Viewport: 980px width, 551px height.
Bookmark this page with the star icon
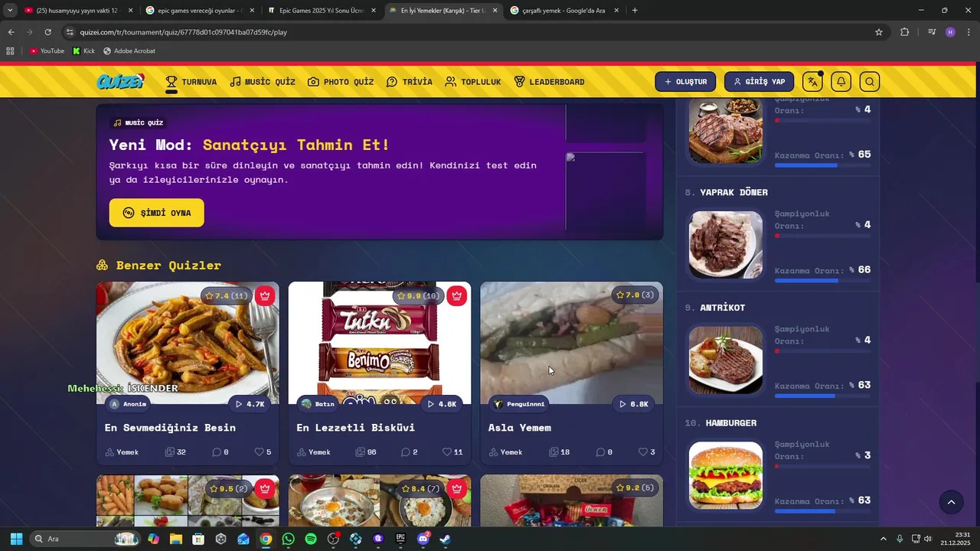[879, 32]
